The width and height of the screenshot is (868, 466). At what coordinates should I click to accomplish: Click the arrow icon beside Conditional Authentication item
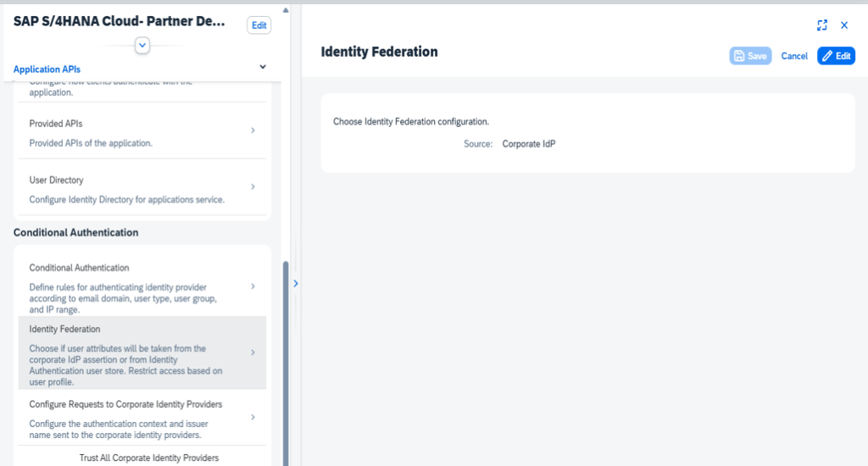point(253,287)
